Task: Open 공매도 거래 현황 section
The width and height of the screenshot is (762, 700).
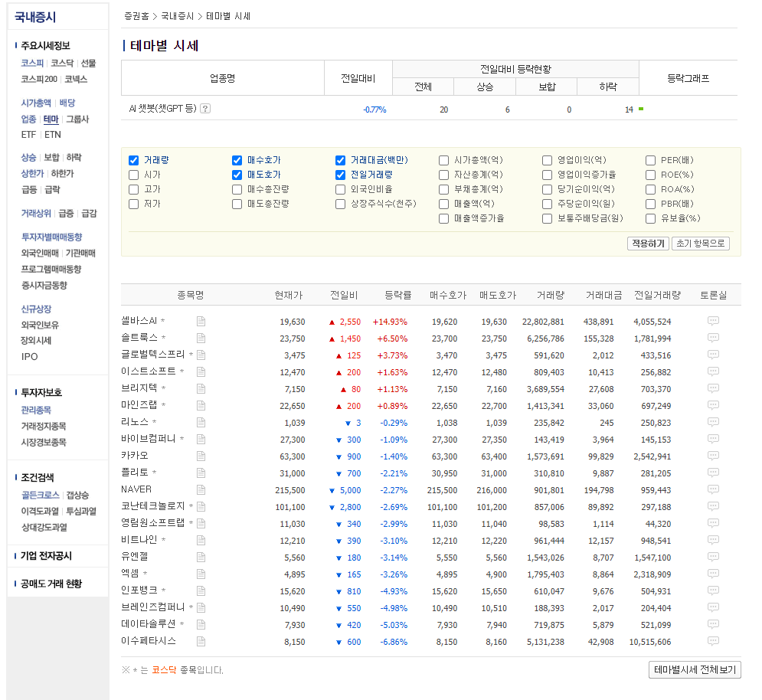Action: (51, 584)
